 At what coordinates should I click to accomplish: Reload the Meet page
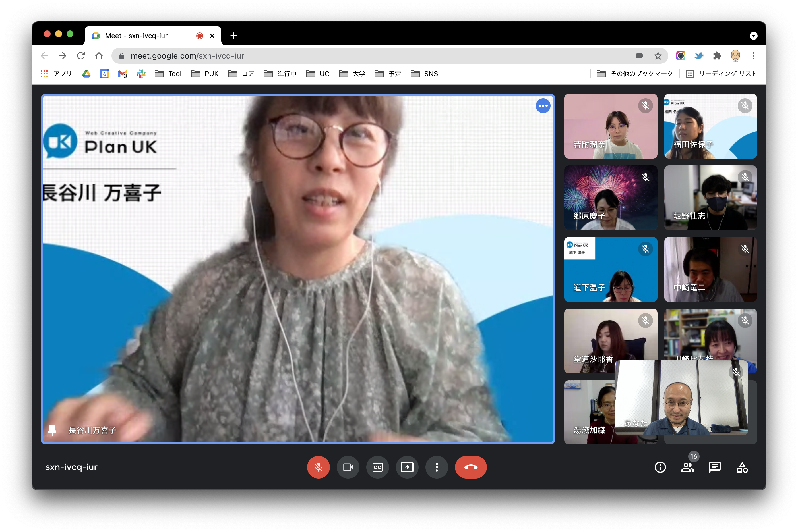pos(81,56)
